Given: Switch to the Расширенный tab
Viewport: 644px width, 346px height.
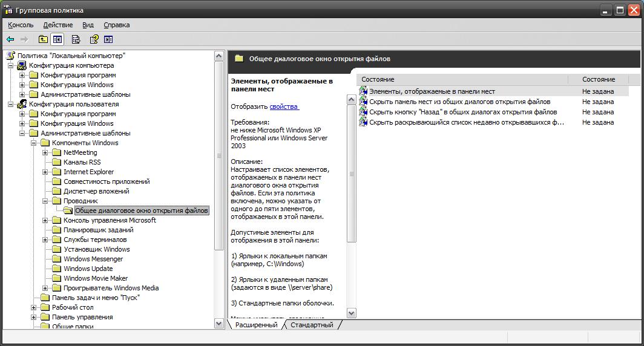Looking at the screenshot, I should pyautogui.click(x=256, y=325).
